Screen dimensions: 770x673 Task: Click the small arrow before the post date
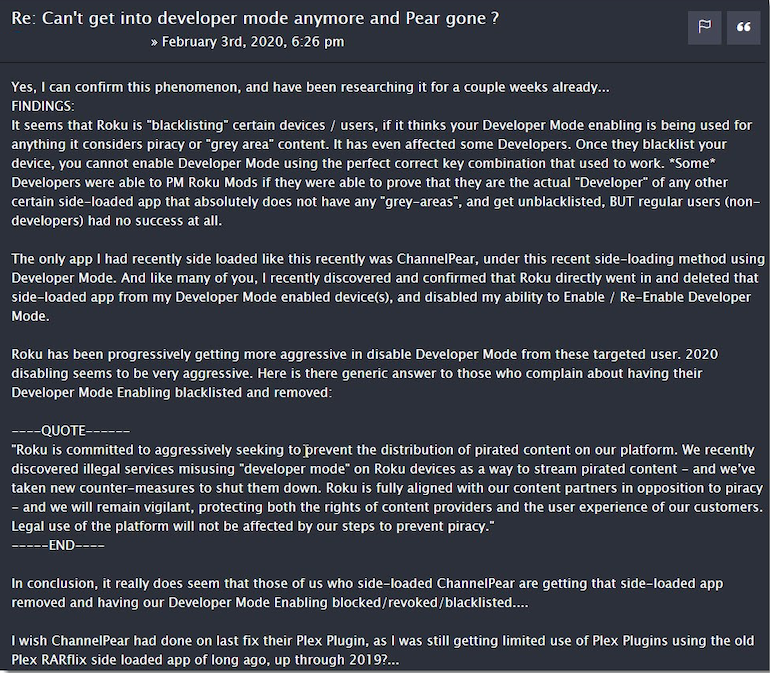(x=154, y=42)
